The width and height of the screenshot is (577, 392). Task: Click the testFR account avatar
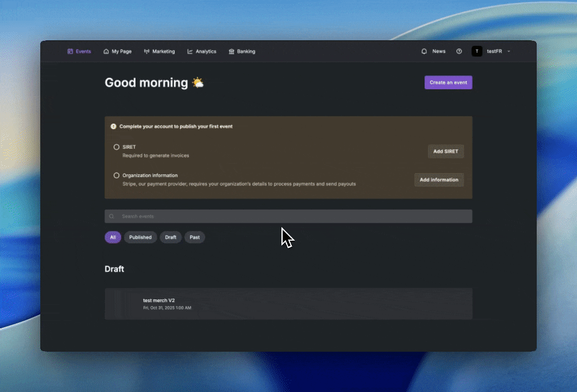click(477, 52)
